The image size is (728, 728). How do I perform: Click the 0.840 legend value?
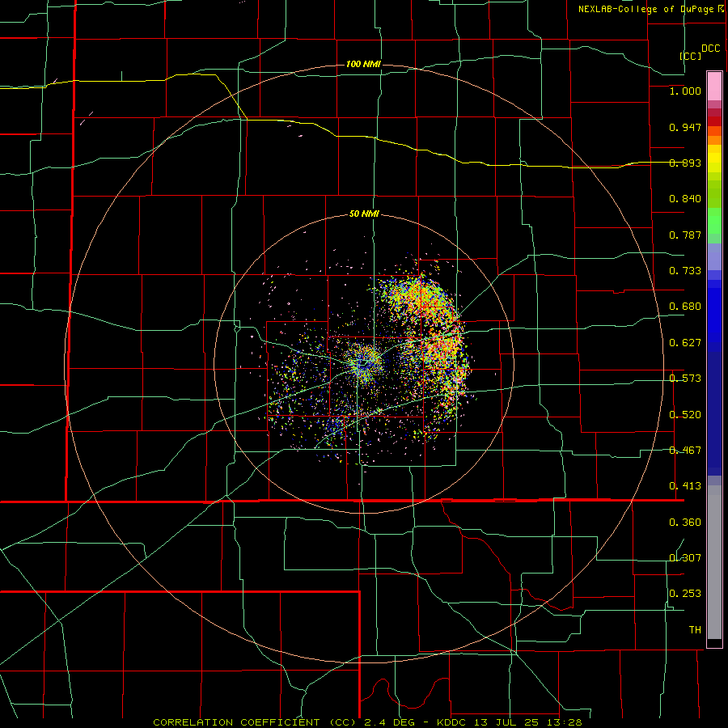tap(685, 199)
